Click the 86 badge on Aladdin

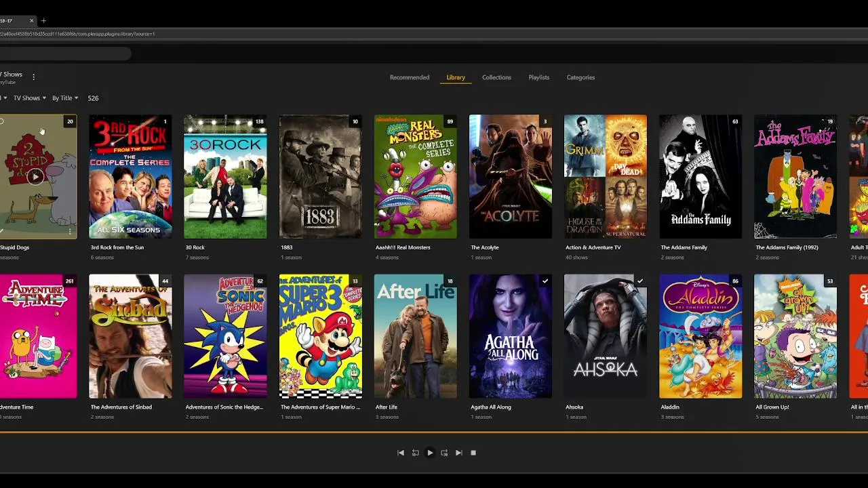coord(735,281)
